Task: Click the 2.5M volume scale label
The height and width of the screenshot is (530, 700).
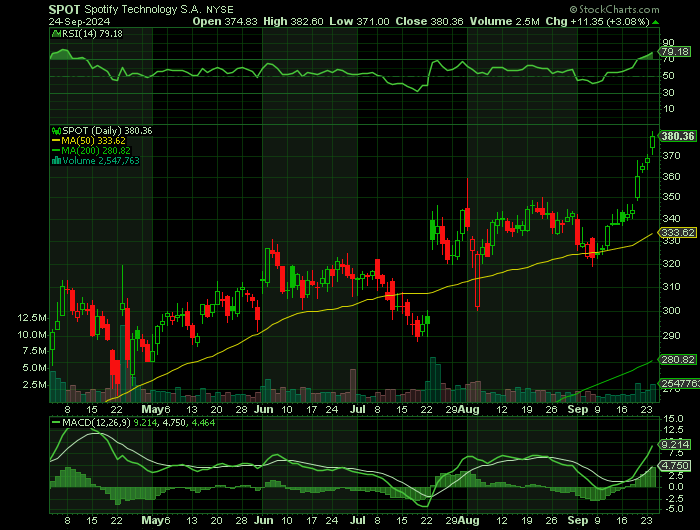Action: 35,385
